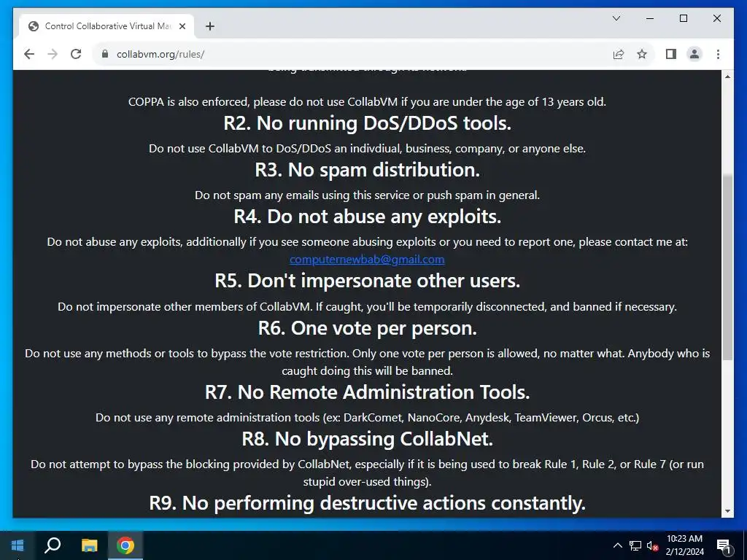Open Chrome's three-dot menu
The height and width of the screenshot is (560, 747).
click(x=718, y=54)
